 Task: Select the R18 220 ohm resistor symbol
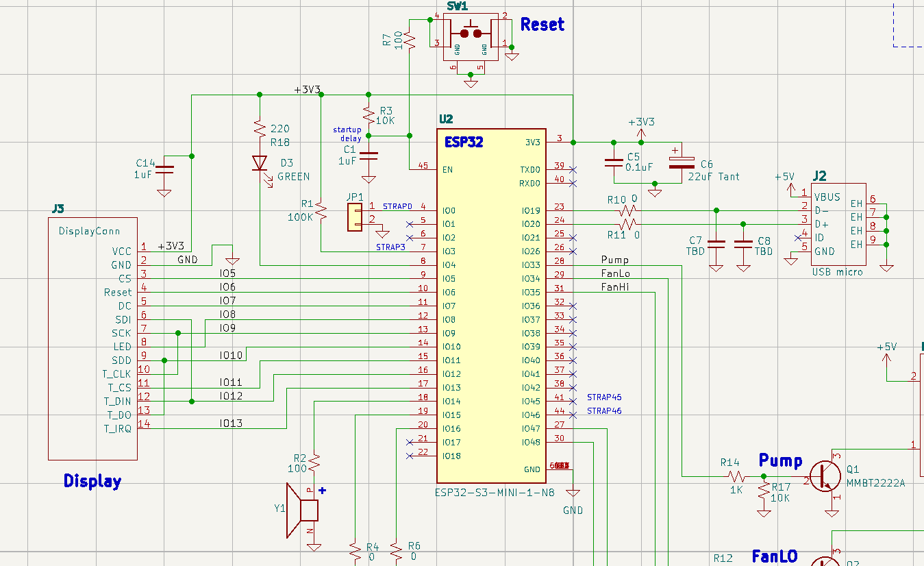coord(259,128)
